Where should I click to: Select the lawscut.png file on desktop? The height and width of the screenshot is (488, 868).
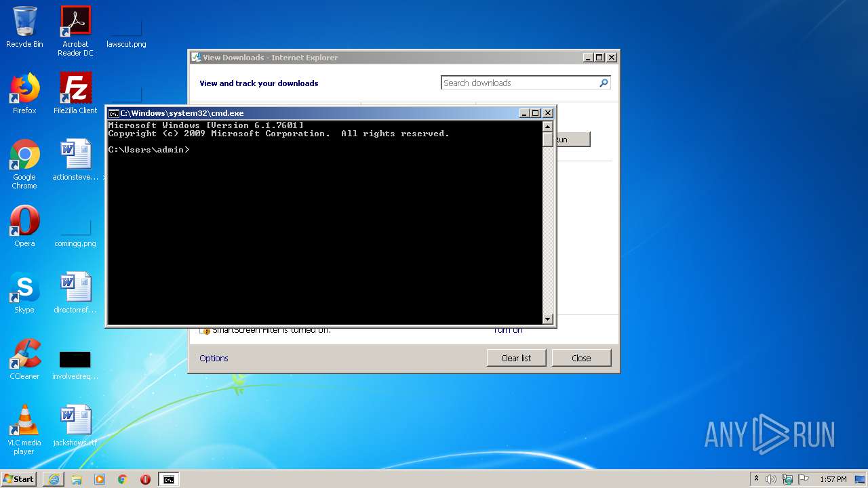coord(126,31)
